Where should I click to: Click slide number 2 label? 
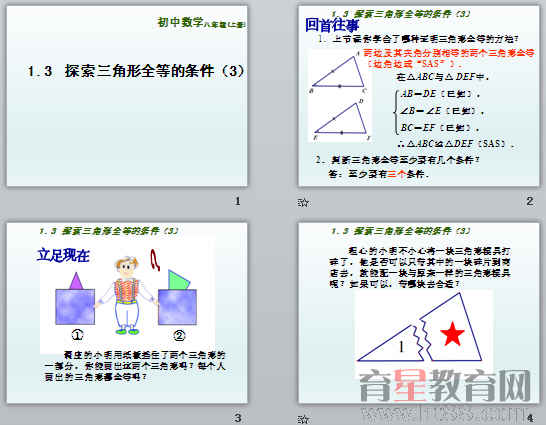click(x=530, y=201)
